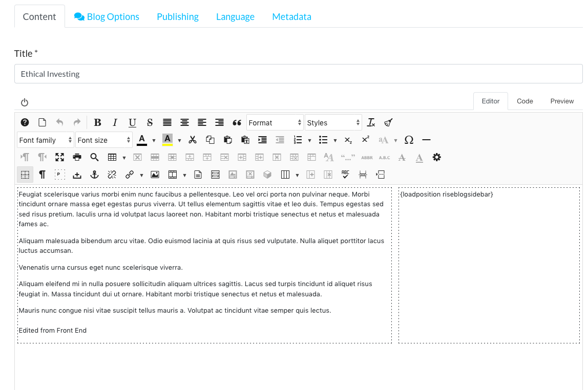
Task: Open search and replace magnifier
Action: pyautogui.click(x=94, y=157)
